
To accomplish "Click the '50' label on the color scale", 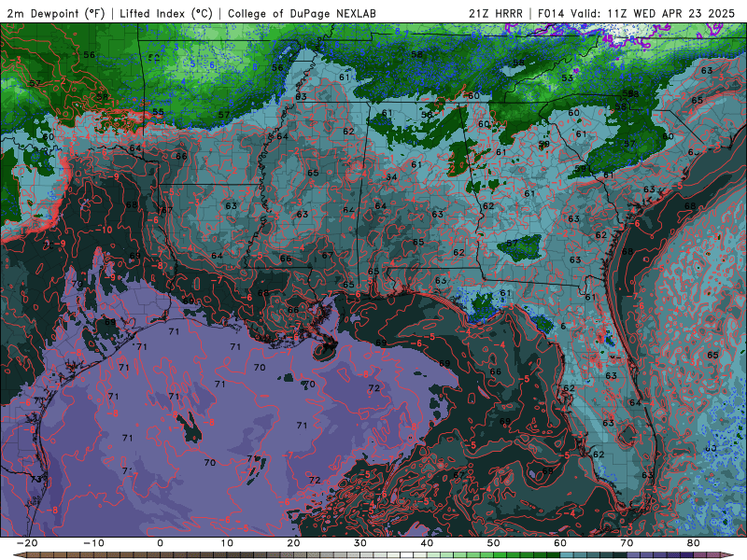I will [494, 543].
